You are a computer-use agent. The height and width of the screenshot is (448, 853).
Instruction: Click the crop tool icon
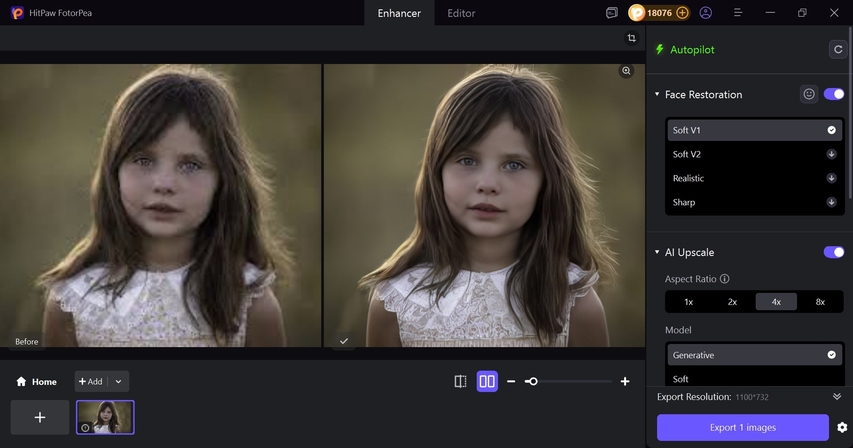631,38
